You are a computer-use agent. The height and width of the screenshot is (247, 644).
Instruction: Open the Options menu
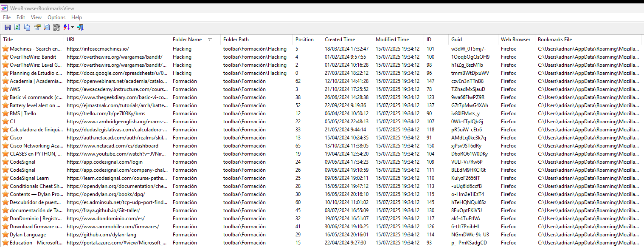point(56,17)
